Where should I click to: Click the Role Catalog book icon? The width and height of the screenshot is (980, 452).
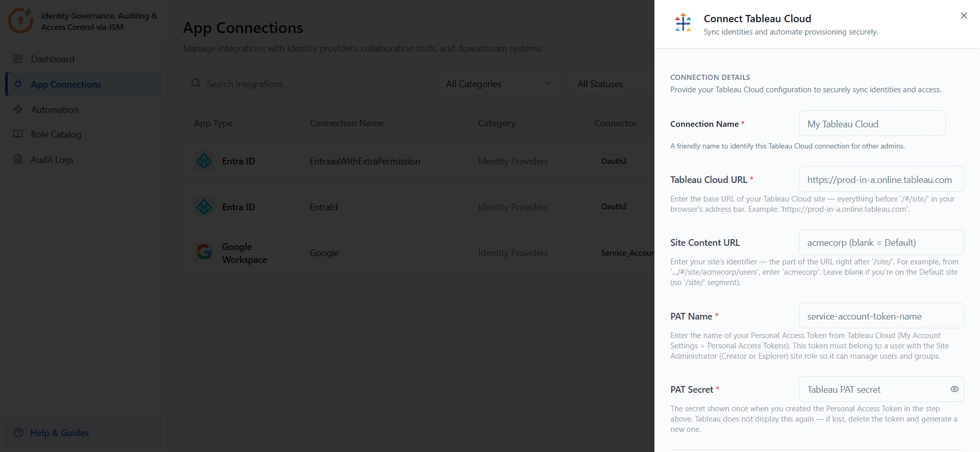click(x=18, y=134)
